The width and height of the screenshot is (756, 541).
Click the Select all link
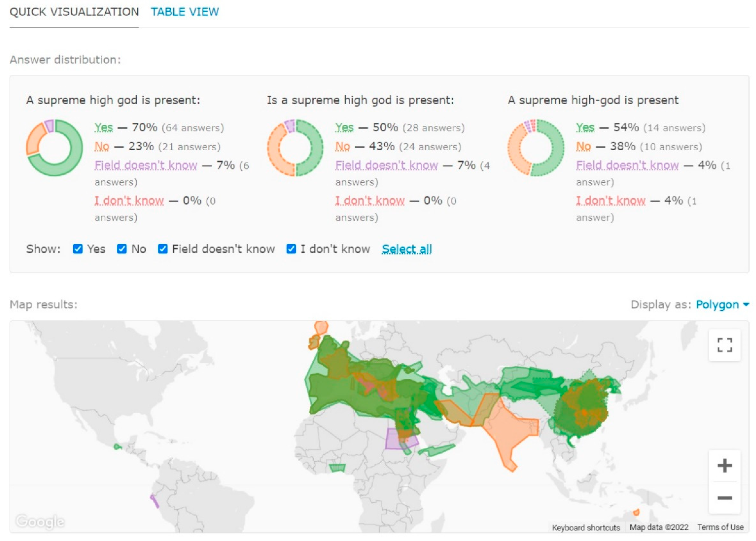(x=407, y=249)
